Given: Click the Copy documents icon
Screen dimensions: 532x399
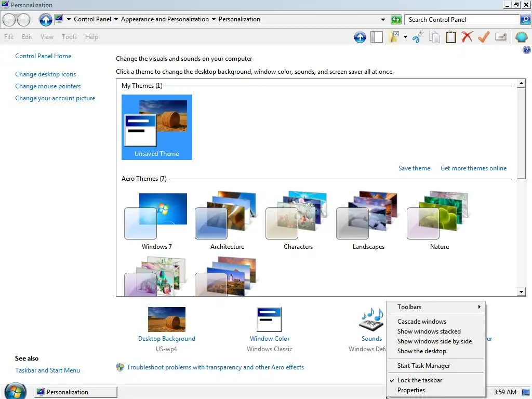Looking at the screenshot, I should click(434, 37).
